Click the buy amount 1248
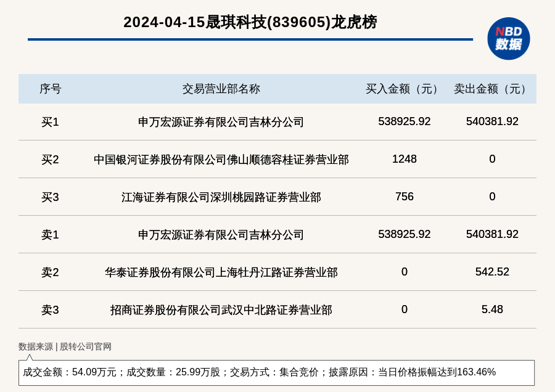This screenshot has height=392, width=555. 404,159
